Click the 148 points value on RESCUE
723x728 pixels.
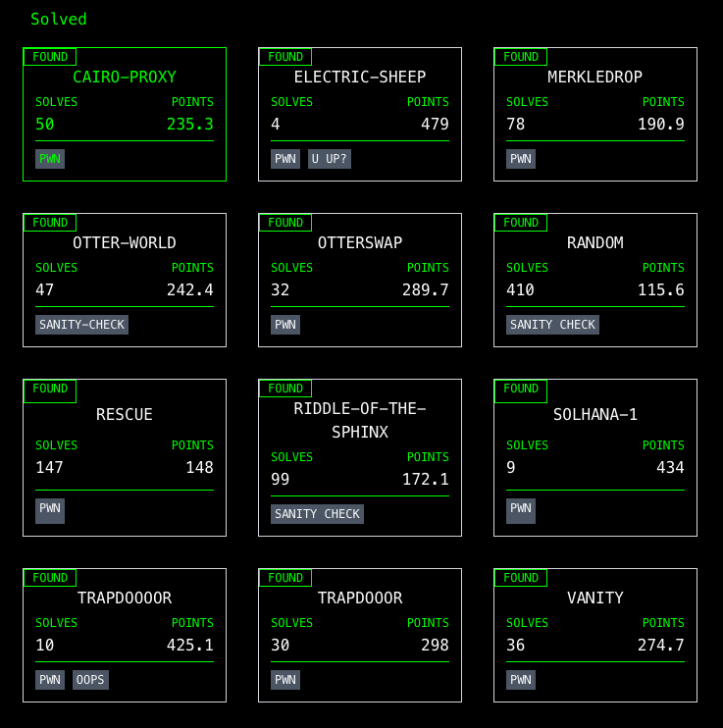[x=200, y=467]
